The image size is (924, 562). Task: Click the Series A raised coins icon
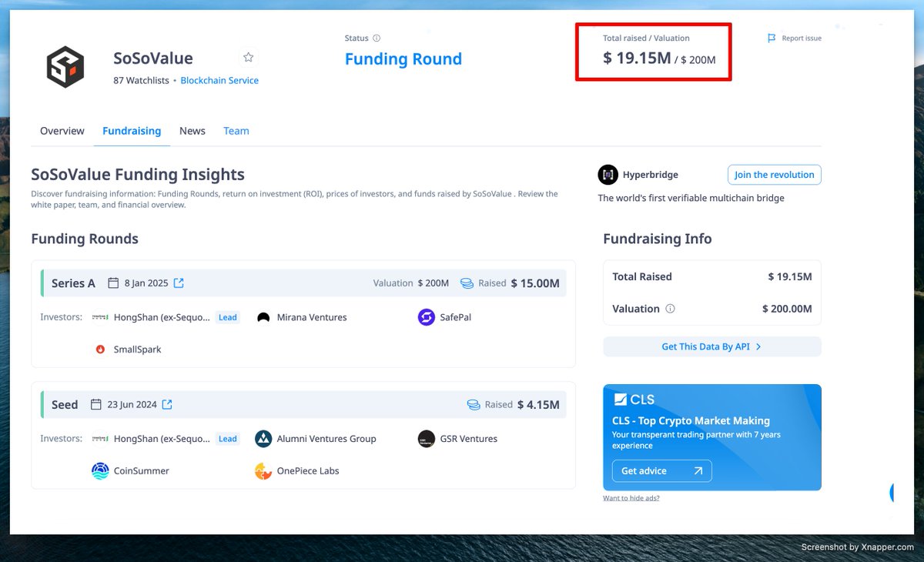tap(467, 283)
